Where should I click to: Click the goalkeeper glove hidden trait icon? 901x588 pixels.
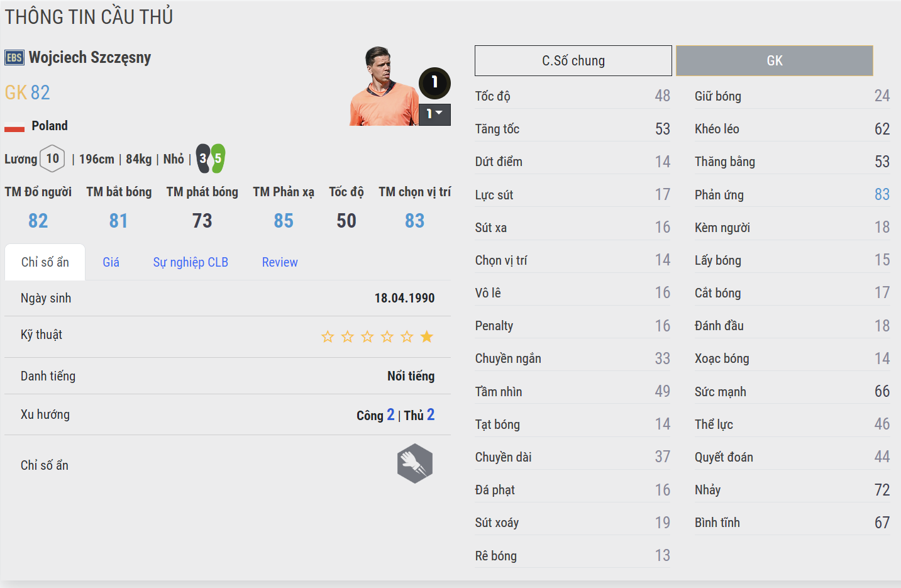pyautogui.click(x=415, y=464)
